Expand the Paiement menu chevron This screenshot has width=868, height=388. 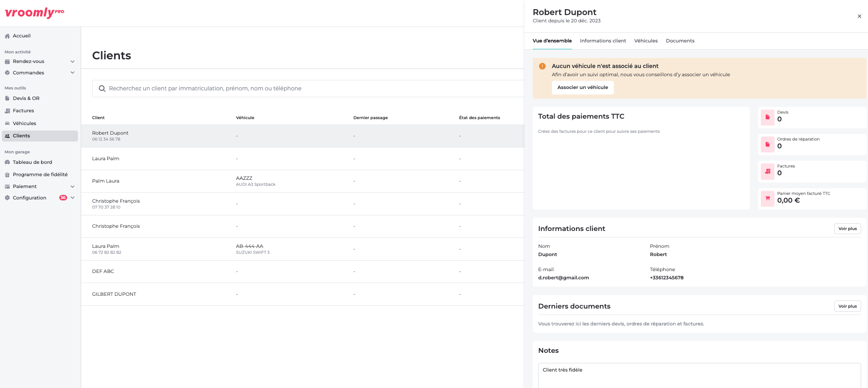pos(73,187)
